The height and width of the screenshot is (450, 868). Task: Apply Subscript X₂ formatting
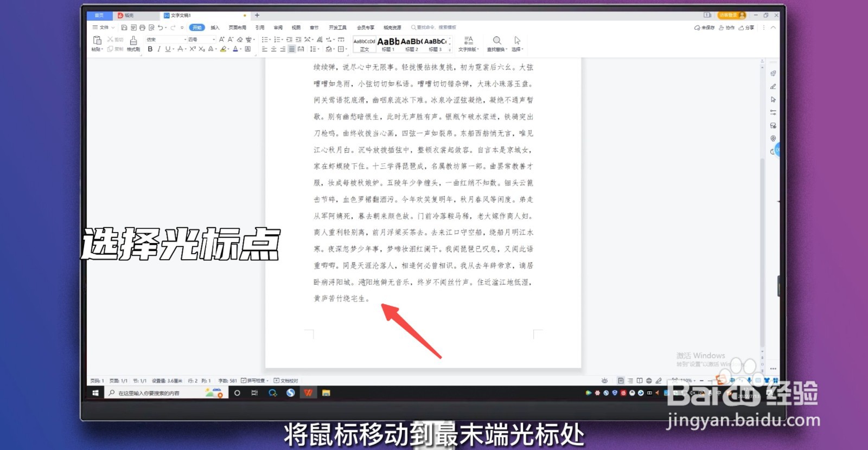[x=202, y=49]
